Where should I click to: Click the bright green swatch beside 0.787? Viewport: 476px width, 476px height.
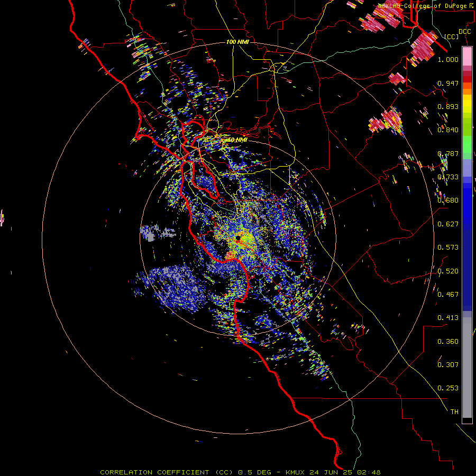point(467,146)
